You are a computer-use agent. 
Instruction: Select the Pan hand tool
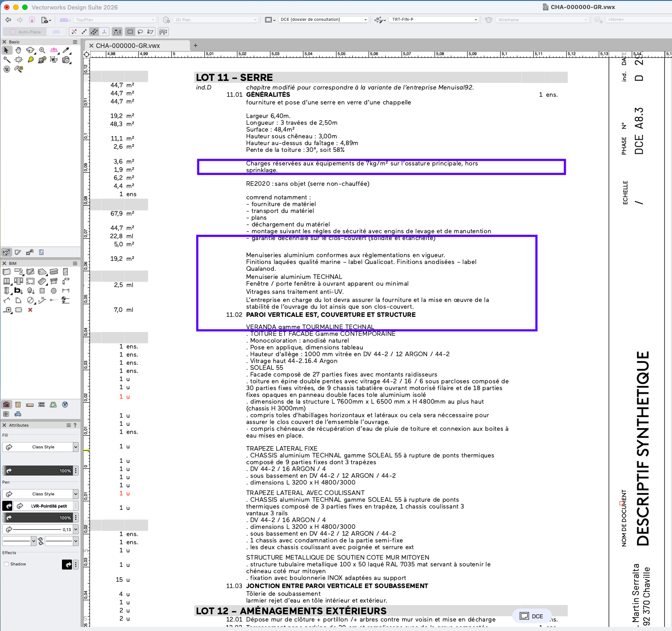(x=18, y=50)
